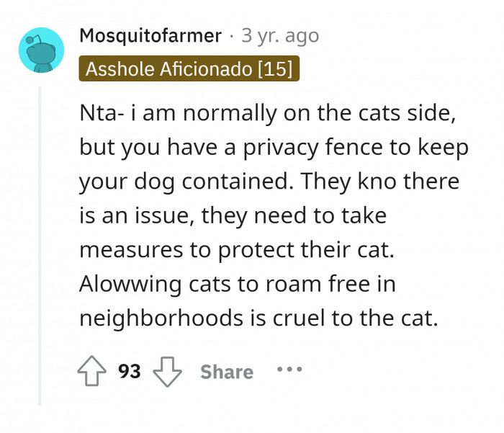This screenshot has width=504, height=433.
Task: Collapse the comment using the vertical thread line
Action: click(x=40, y=246)
